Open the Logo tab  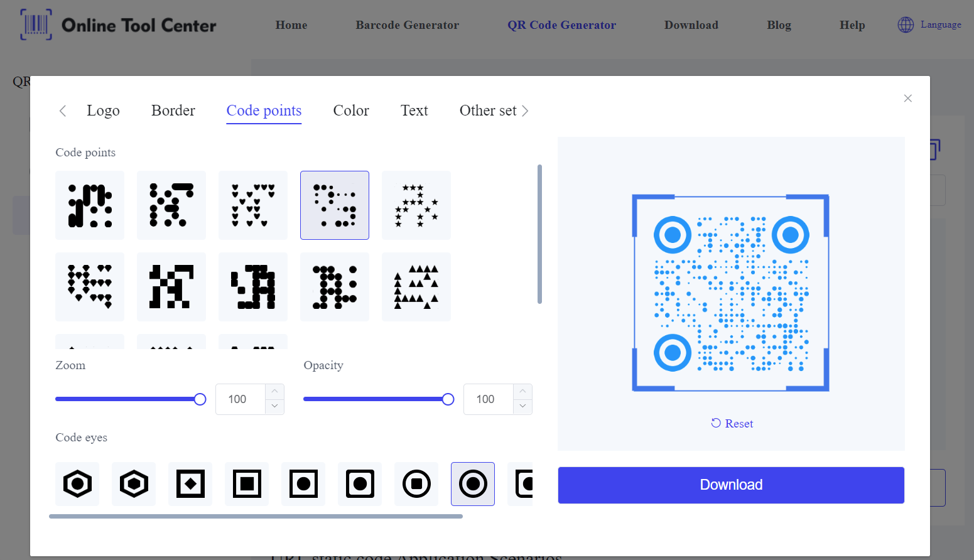click(x=103, y=110)
